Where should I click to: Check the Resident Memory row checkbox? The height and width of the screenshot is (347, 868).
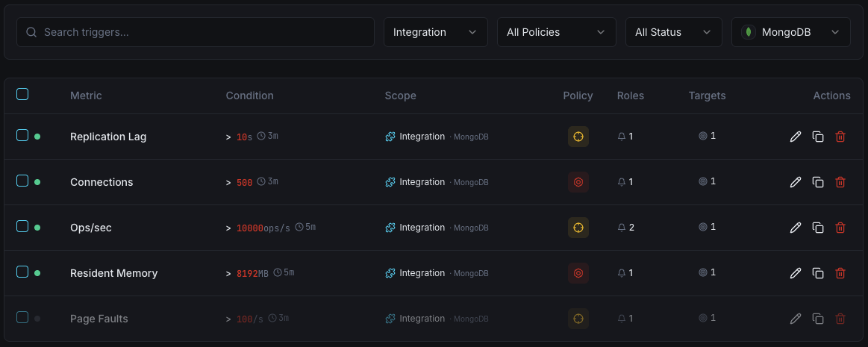coord(22,271)
